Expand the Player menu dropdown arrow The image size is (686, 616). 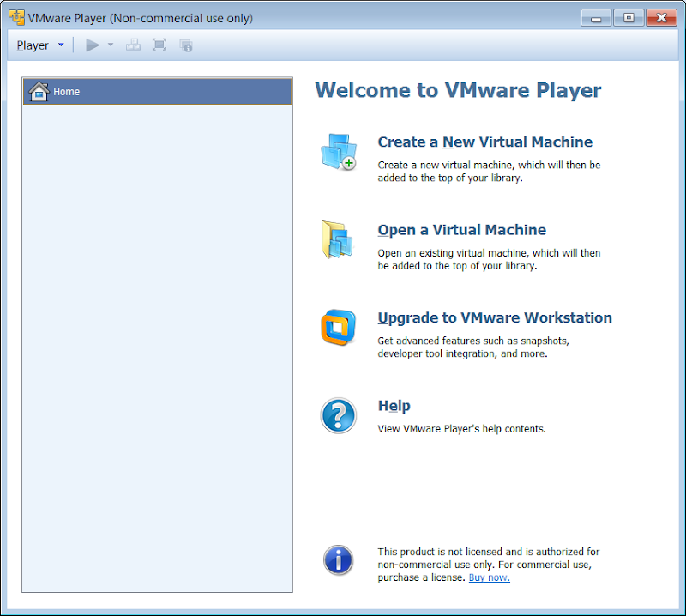click(x=61, y=45)
